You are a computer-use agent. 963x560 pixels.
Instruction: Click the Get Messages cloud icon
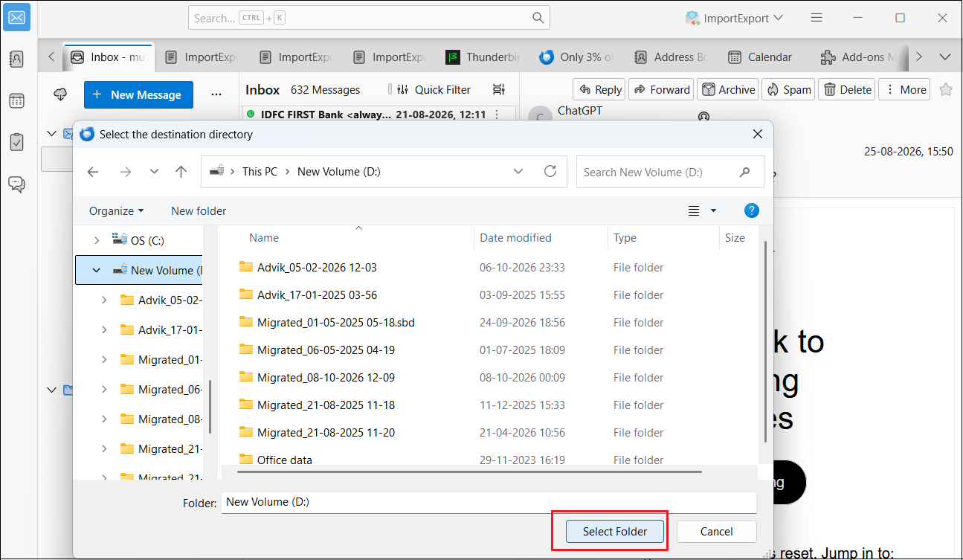[x=61, y=94]
